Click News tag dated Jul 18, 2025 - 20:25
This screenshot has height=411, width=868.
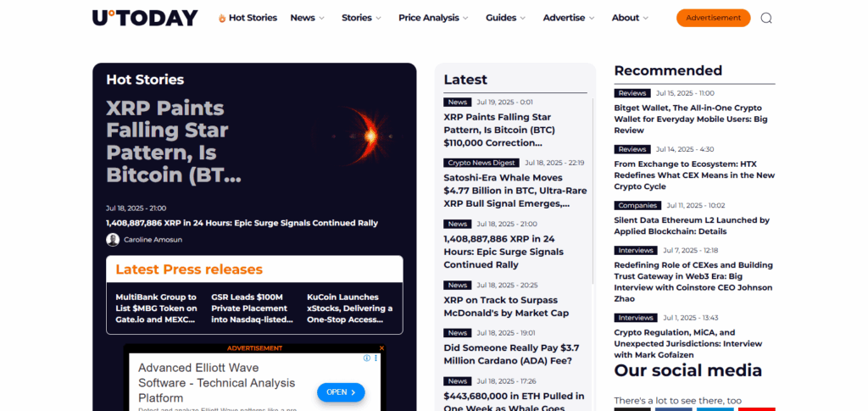coord(457,285)
